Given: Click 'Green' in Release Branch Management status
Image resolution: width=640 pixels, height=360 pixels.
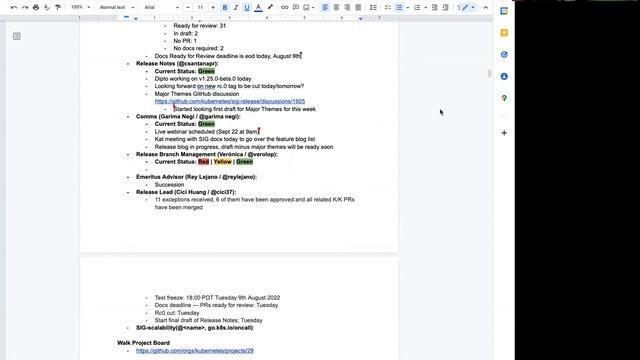Looking at the screenshot, I should coord(244,162).
